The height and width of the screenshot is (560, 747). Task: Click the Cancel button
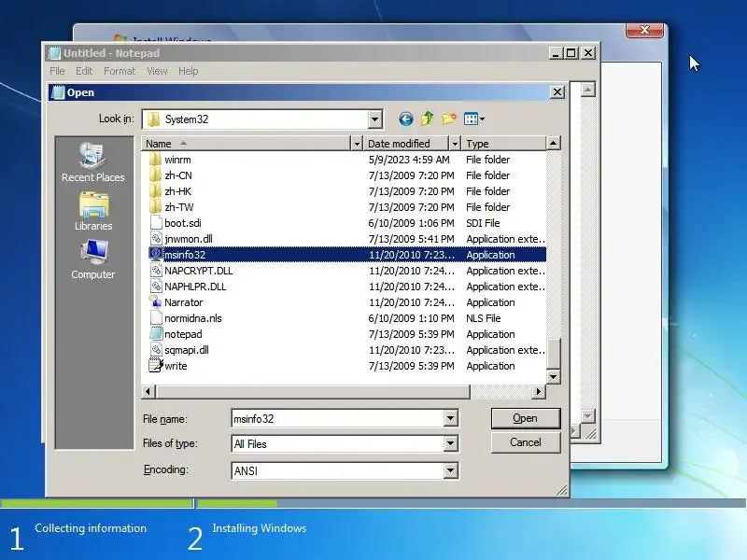(526, 442)
